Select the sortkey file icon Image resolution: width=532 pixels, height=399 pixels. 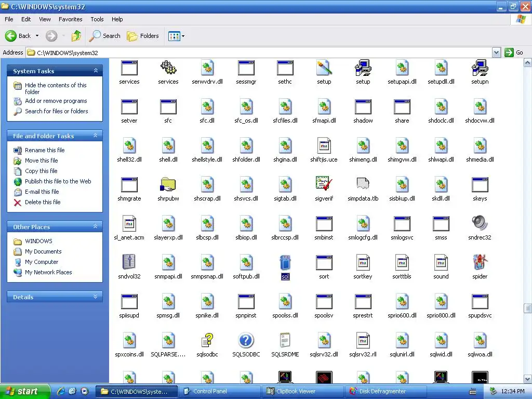363,263
